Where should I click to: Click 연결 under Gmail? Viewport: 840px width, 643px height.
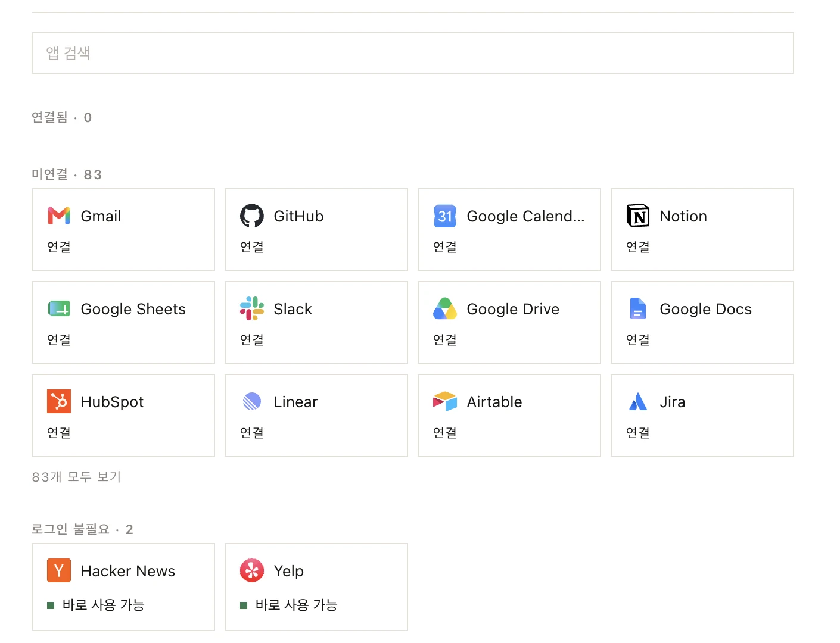click(x=59, y=247)
